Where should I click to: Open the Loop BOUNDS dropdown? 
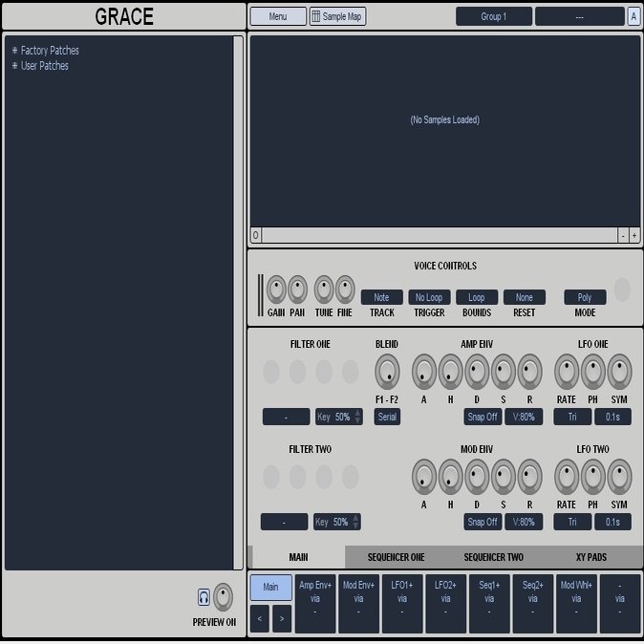point(477,297)
